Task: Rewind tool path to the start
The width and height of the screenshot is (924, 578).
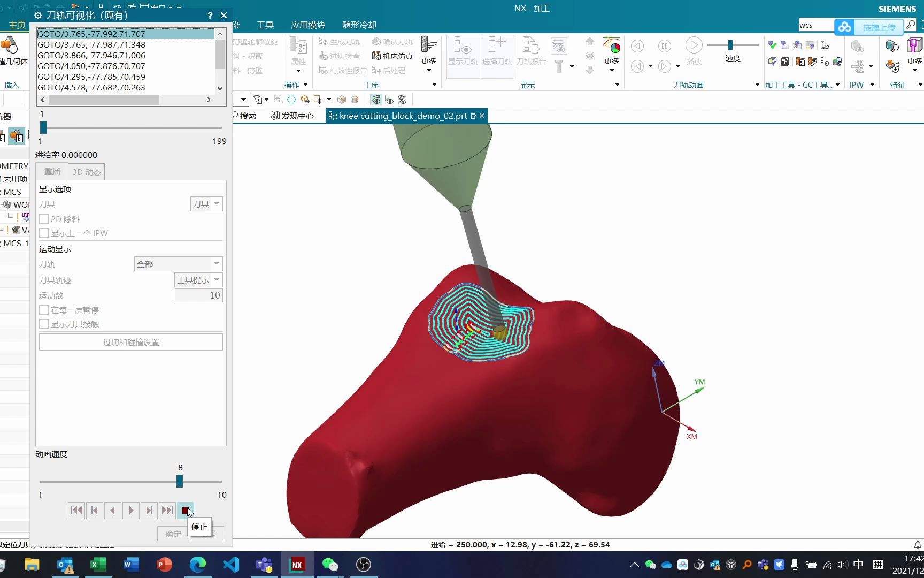Action: [x=76, y=511]
